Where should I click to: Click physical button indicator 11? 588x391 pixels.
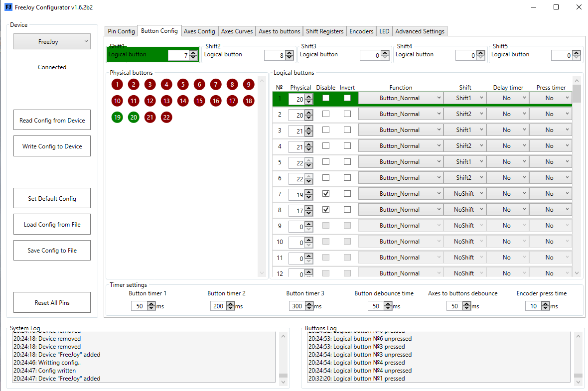[134, 101]
